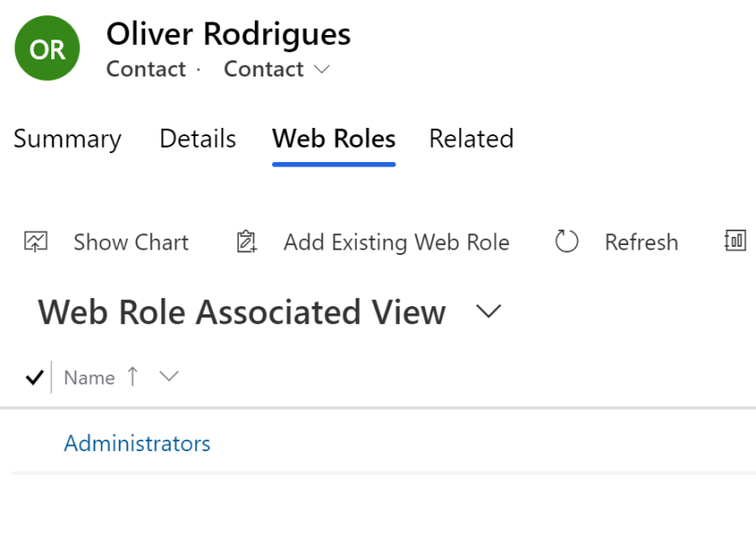756x535 pixels.
Task: Click the Add Existing Web Role clipboard icon
Action: pyautogui.click(x=245, y=241)
